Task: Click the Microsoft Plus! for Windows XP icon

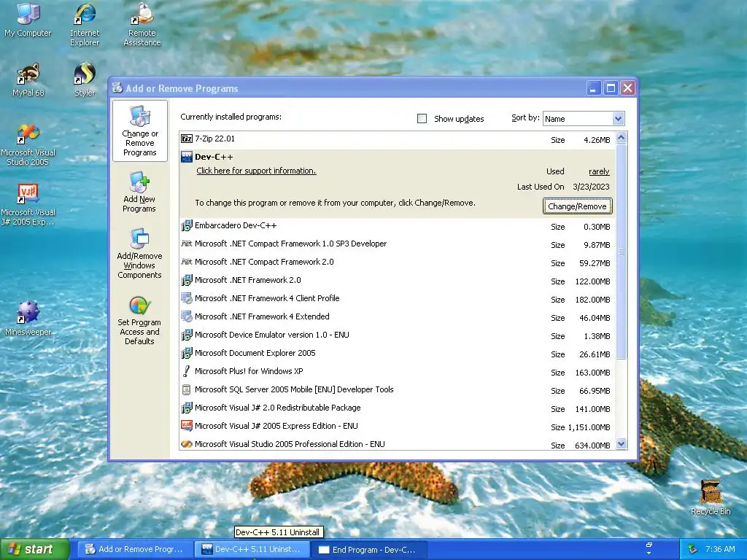Action: pyautogui.click(x=187, y=371)
